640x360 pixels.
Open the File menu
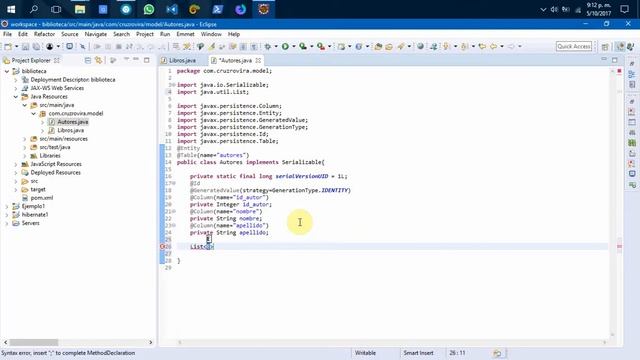pos(7,34)
